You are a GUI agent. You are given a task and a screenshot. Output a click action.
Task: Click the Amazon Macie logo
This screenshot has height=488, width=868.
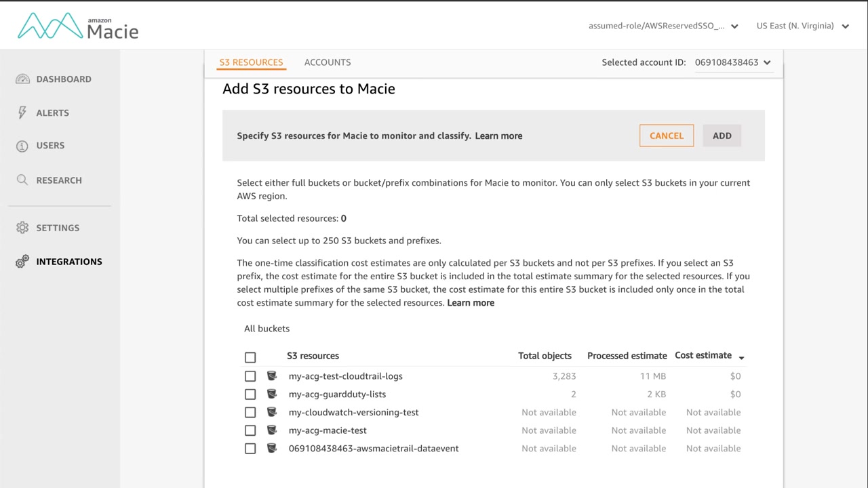click(x=78, y=26)
